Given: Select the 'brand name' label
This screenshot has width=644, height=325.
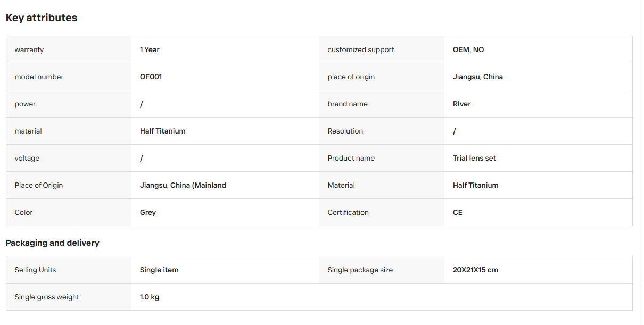Looking at the screenshot, I should point(348,104).
